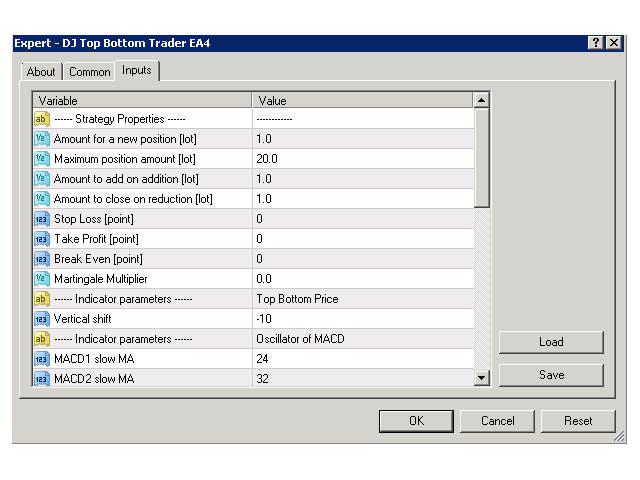The width and height of the screenshot is (640, 480).
Task: Switch to the About tab
Action: 41,72
